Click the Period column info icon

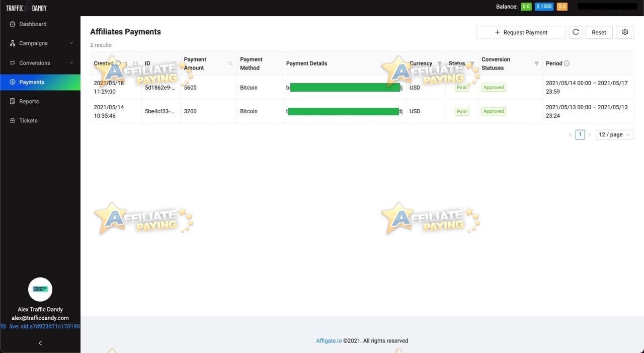coord(567,63)
